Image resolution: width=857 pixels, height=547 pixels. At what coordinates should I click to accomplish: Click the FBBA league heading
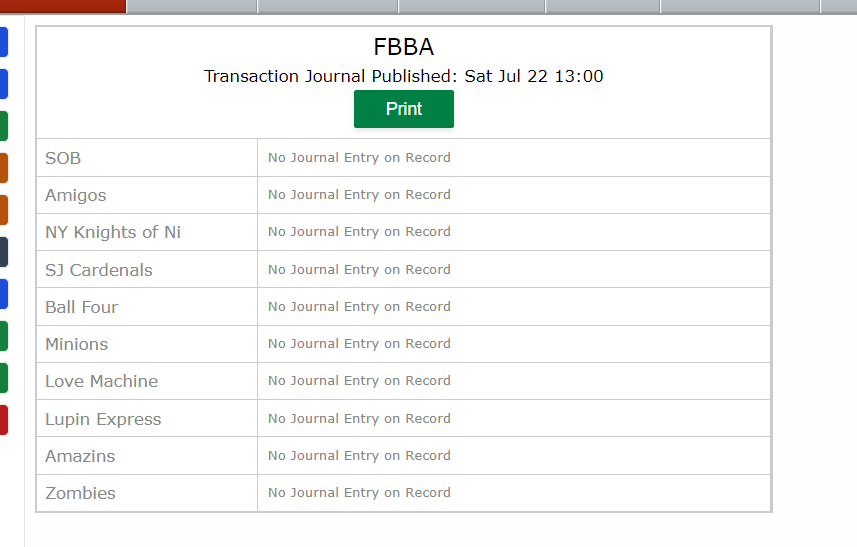[403, 47]
